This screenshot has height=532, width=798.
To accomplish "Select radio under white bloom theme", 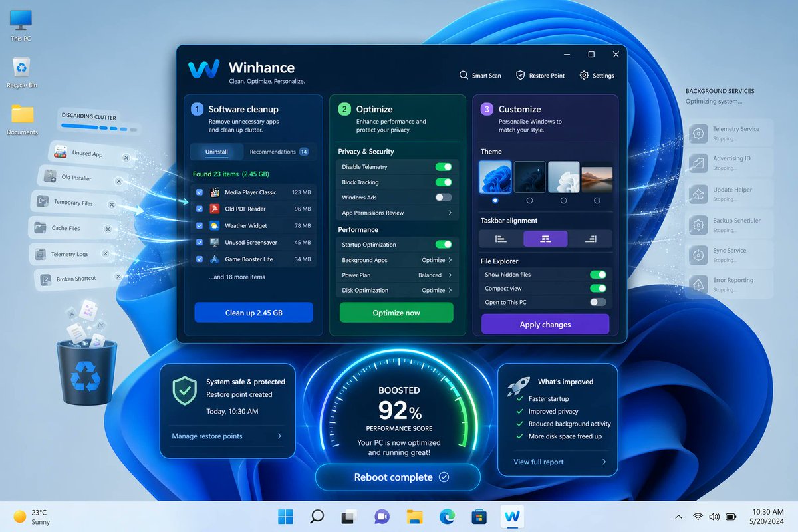I will tap(563, 201).
